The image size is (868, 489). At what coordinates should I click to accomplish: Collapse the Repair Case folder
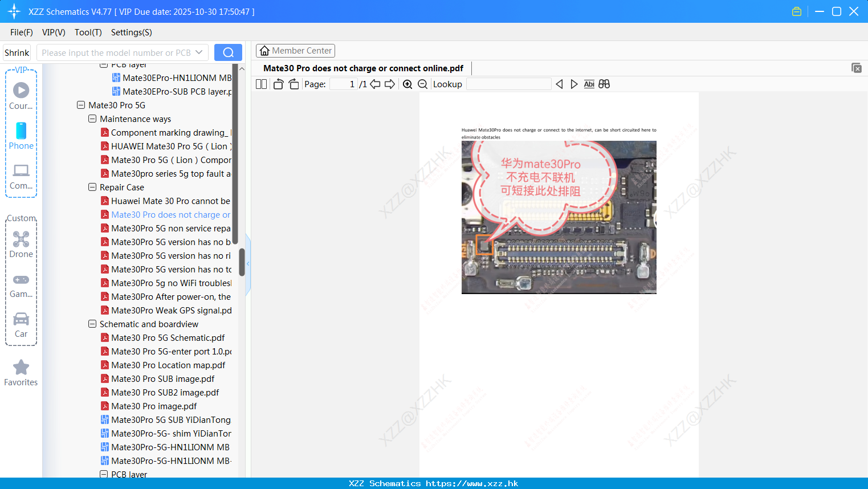click(92, 187)
